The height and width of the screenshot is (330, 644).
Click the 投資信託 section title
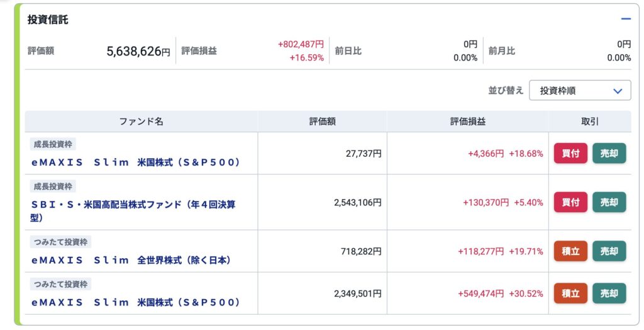point(48,20)
